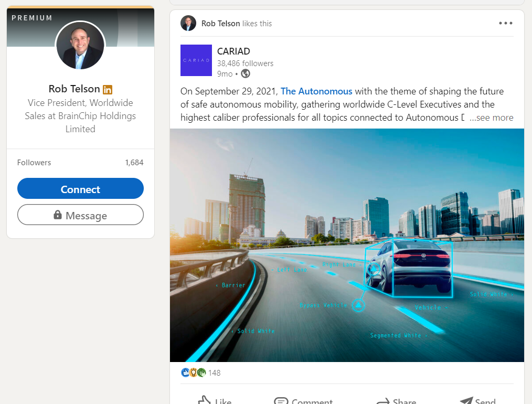Open Rob Telson's profile photo
The image size is (532, 404).
click(80, 45)
